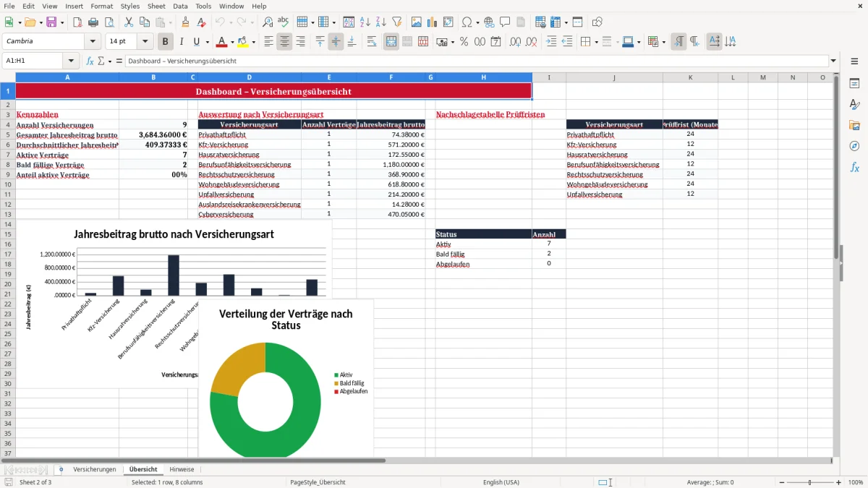Click the Merge and Center Cells icon
Screen dimensions: 868x488
tap(391, 42)
